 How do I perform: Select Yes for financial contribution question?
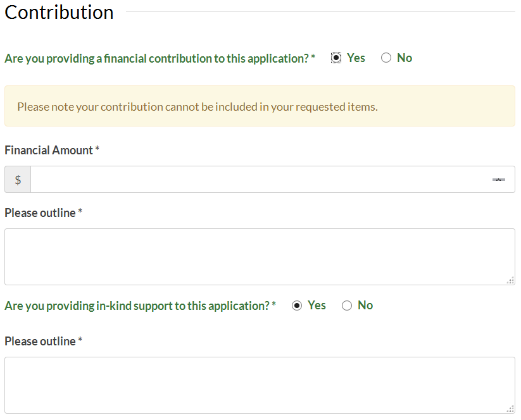(x=336, y=58)
